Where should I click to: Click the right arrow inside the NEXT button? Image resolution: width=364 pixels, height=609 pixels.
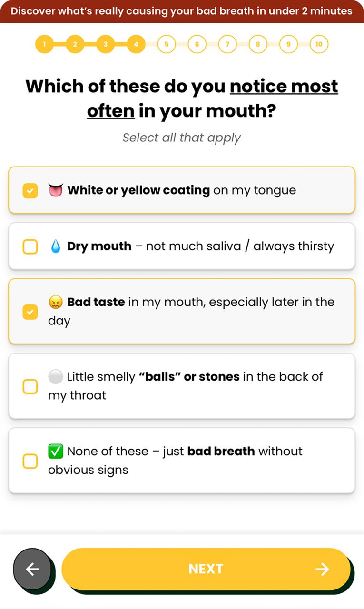(323, 569)
